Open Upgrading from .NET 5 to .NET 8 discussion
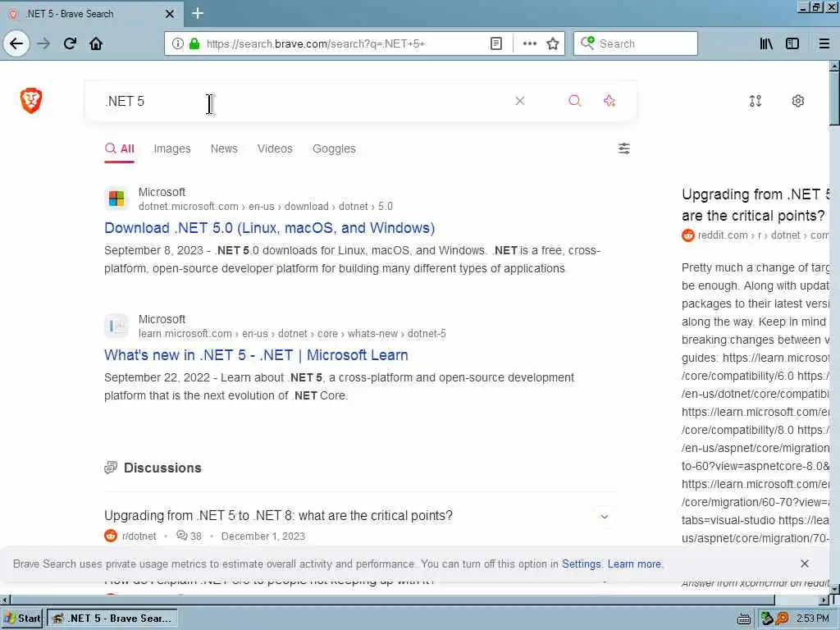 pos(278,515)
